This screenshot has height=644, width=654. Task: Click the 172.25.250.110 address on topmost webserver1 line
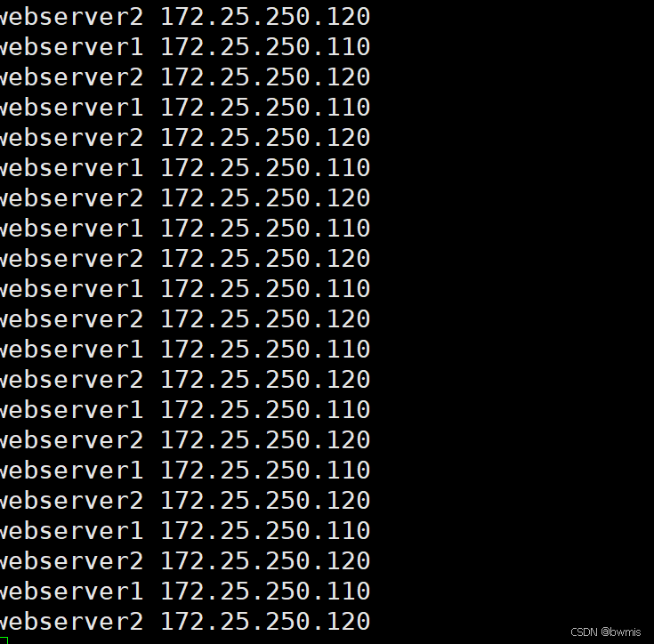[x=265, y=47]
